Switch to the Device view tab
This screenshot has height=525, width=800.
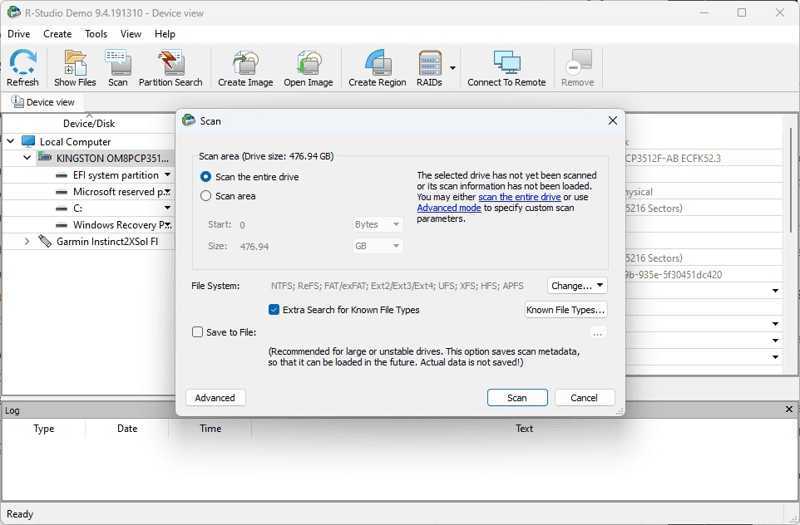(x=43, y=103)
